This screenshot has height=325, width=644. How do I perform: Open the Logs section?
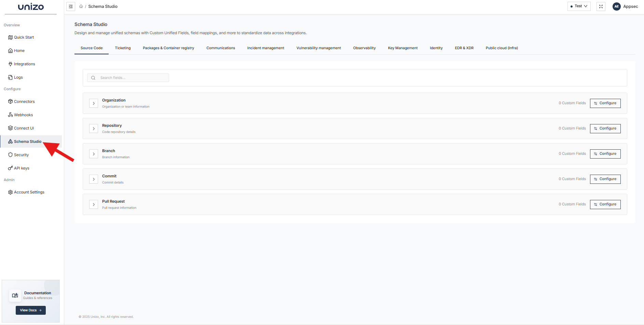point(18,77)
